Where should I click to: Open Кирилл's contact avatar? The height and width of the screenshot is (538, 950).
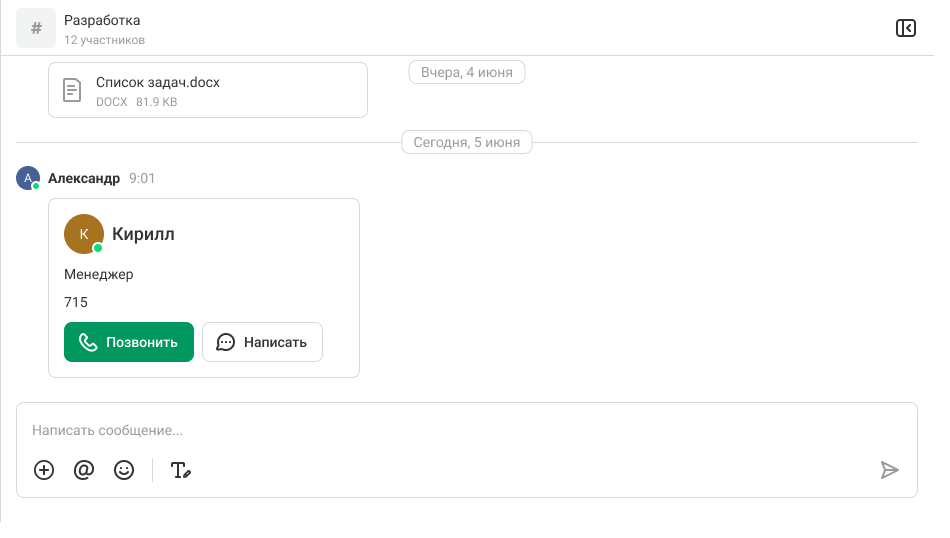coord(84,234)
